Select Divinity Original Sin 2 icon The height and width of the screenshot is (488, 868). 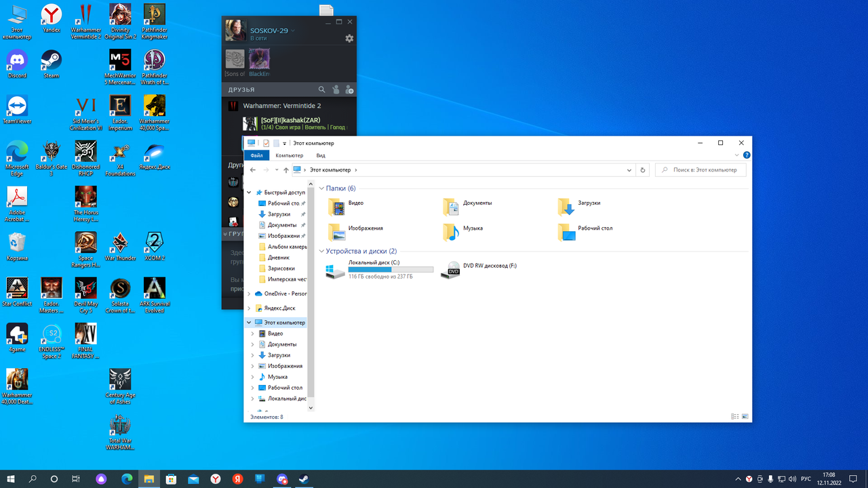pyautogui.click(x=120, y=22)
